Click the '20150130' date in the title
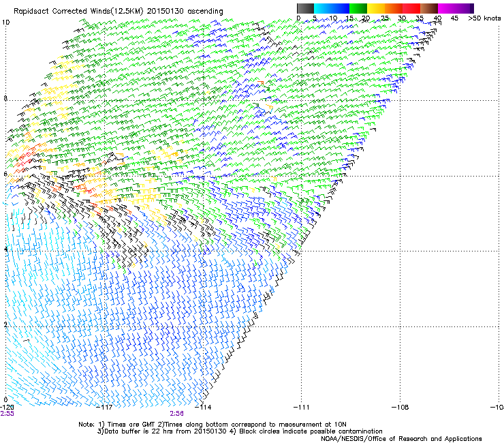Screen dimensions: 504x443 pyautogui.click(x=166, y=12)
